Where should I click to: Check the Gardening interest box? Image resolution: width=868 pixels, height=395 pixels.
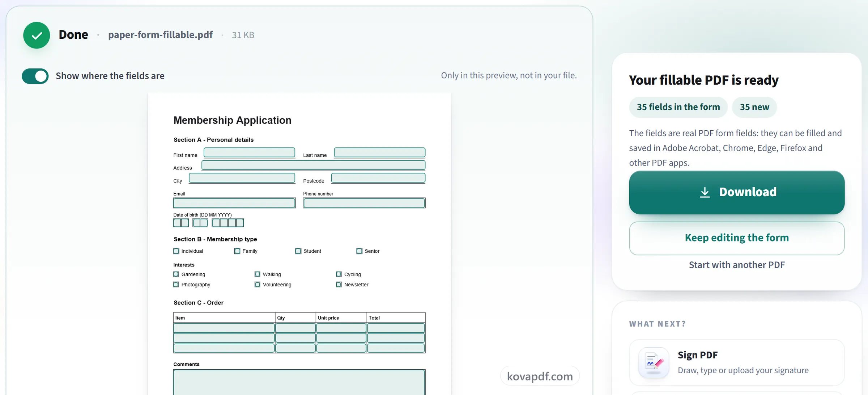point(176,274)
